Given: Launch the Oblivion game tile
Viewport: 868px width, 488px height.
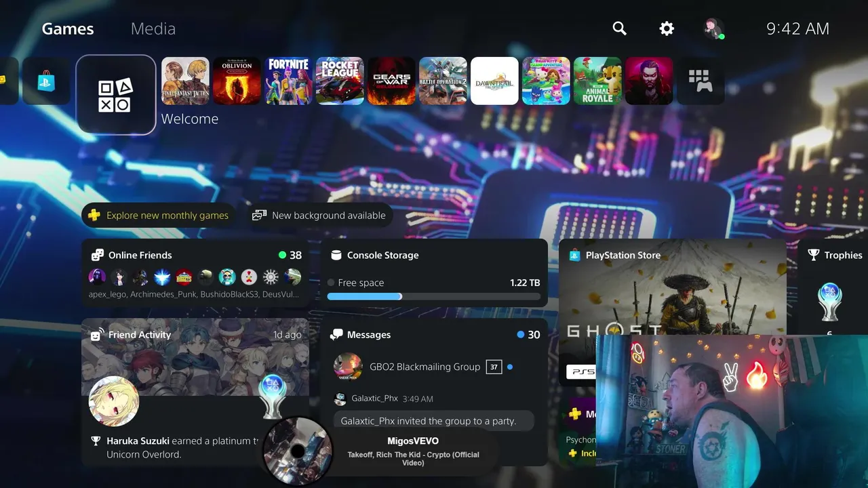Looking at the screenshot, I should [237, 81].
